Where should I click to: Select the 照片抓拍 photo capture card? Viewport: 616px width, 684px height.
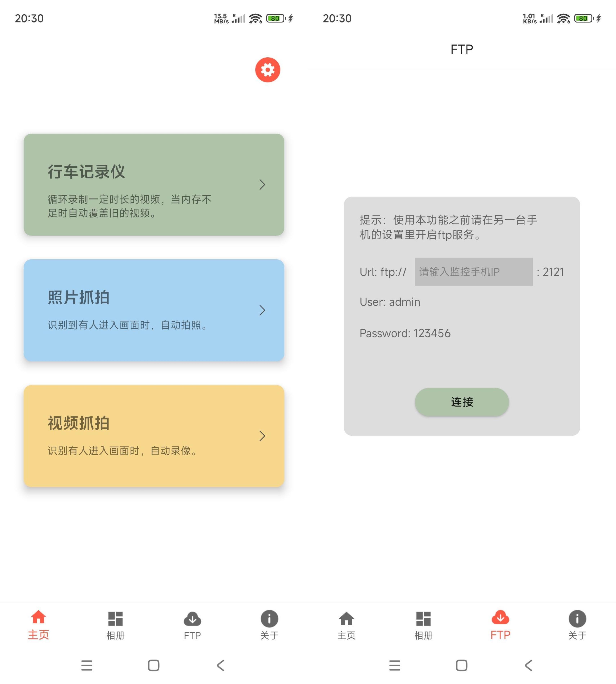[154, 310]
